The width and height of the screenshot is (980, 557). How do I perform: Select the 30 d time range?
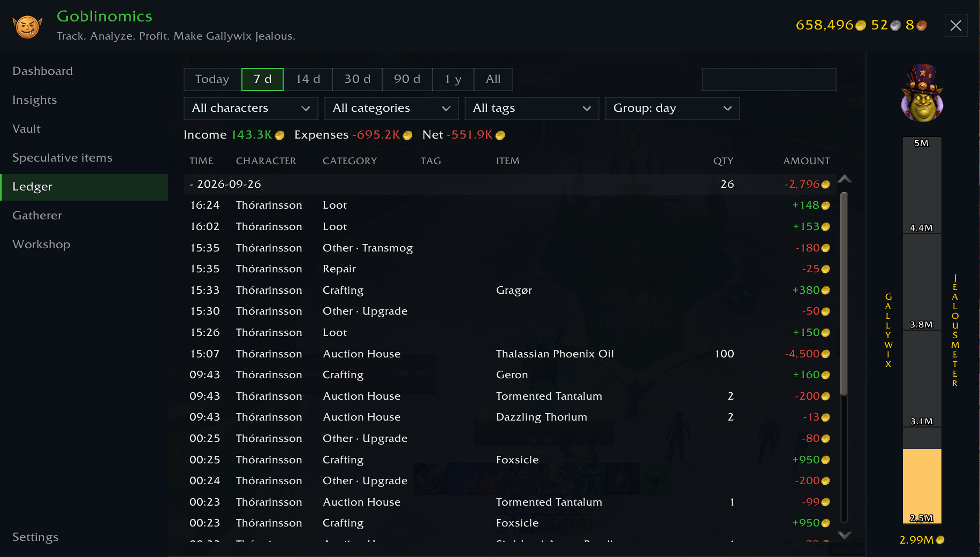tap(357, 79)
